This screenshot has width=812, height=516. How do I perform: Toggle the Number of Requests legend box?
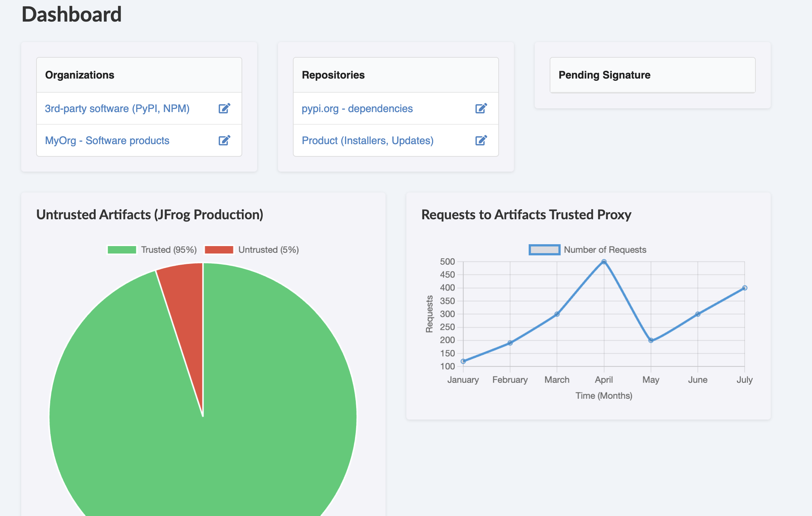tap(544, 250)
